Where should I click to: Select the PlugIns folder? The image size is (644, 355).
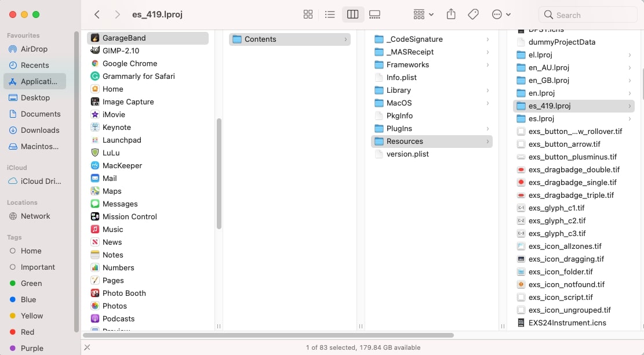point(432,129)
